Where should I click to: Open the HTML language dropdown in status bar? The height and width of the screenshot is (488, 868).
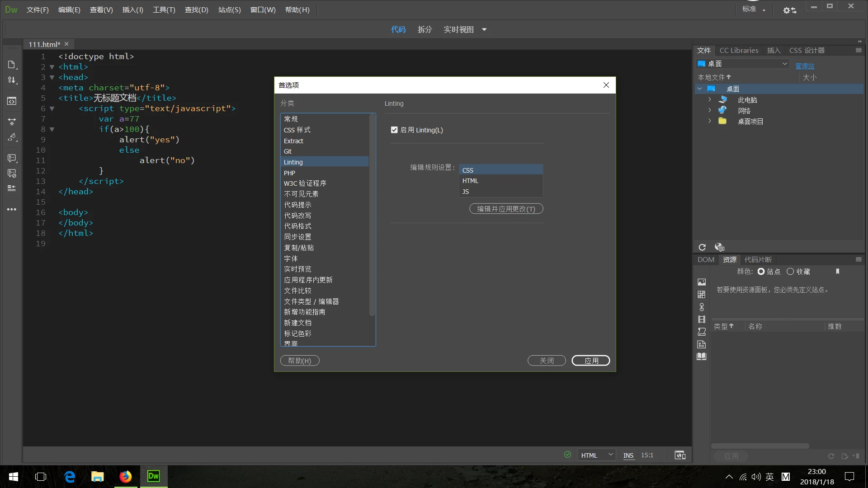597,455
